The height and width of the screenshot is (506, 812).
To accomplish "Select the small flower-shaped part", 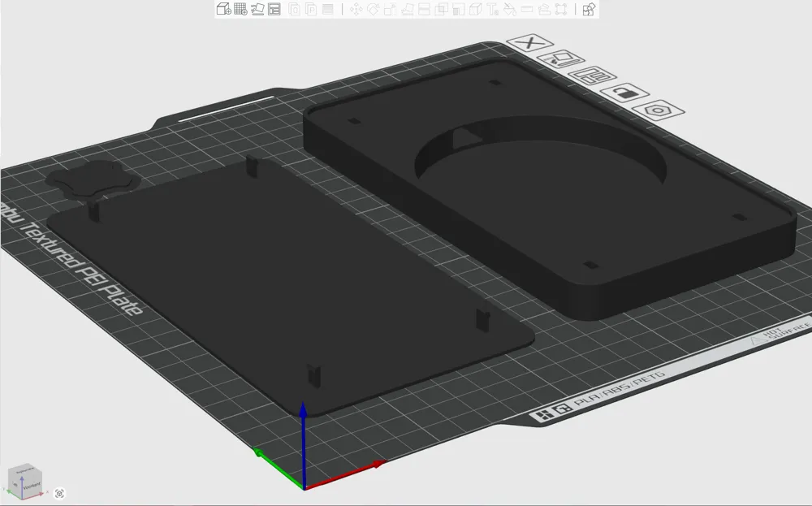I will click(x=93, y=179).
